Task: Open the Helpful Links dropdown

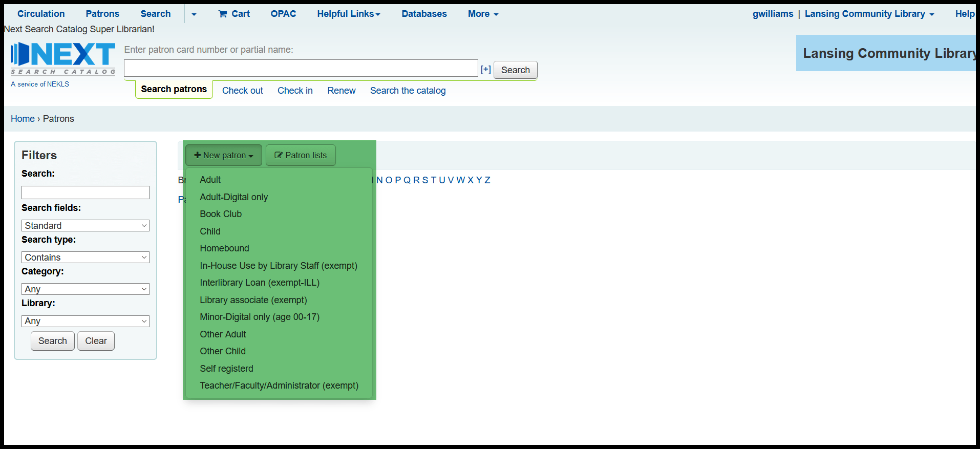Action: [349, 14]
